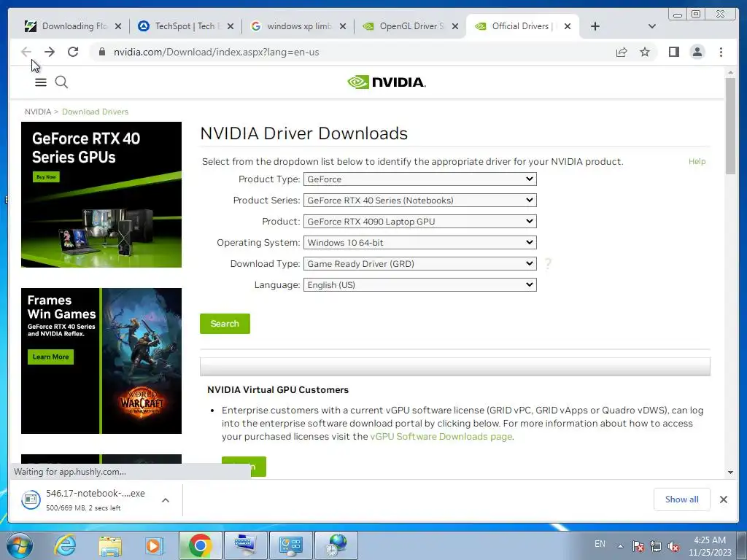Open the Product dropdown showing RTX 4090 Laptop GPU
Viewport: 747px width, 560px height.
(x=419, y=222)
